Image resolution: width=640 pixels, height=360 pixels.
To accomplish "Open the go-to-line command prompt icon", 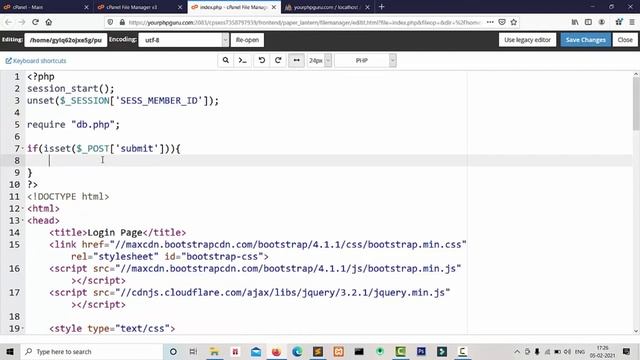I will (242, 60).
